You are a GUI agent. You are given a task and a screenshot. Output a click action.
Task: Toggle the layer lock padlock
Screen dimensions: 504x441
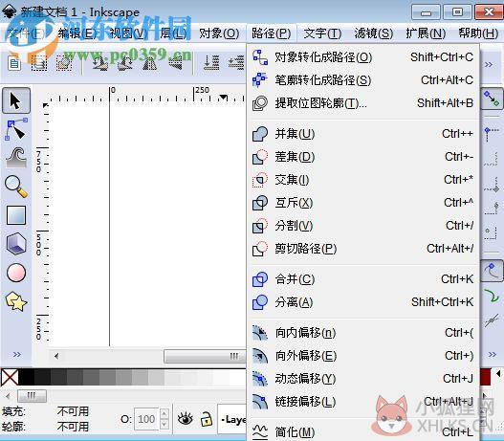(207, 419)
